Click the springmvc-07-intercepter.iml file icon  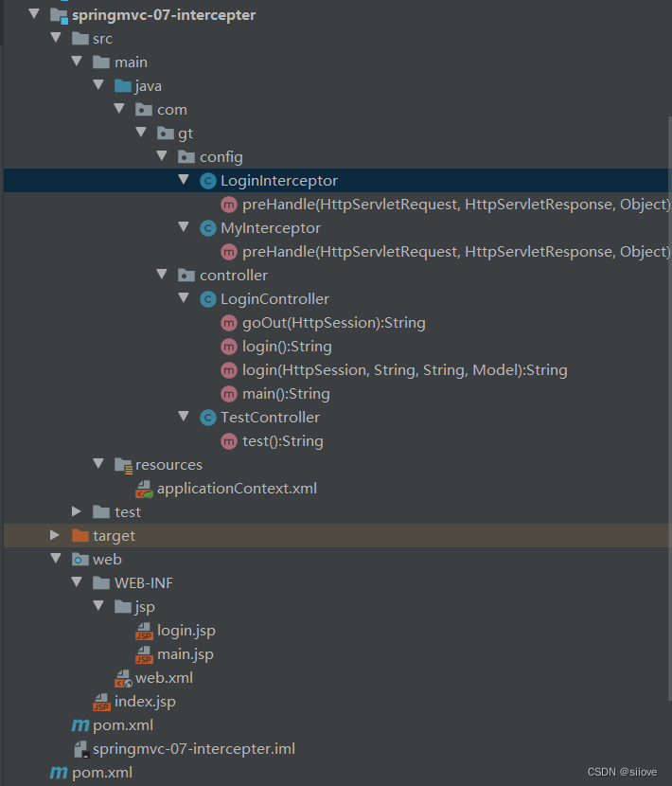click(81, 749)
